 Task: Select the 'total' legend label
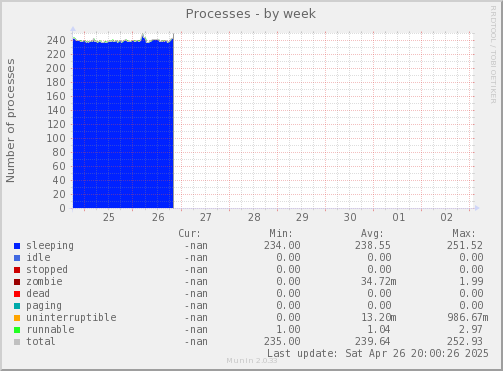(x=41, y=342)
